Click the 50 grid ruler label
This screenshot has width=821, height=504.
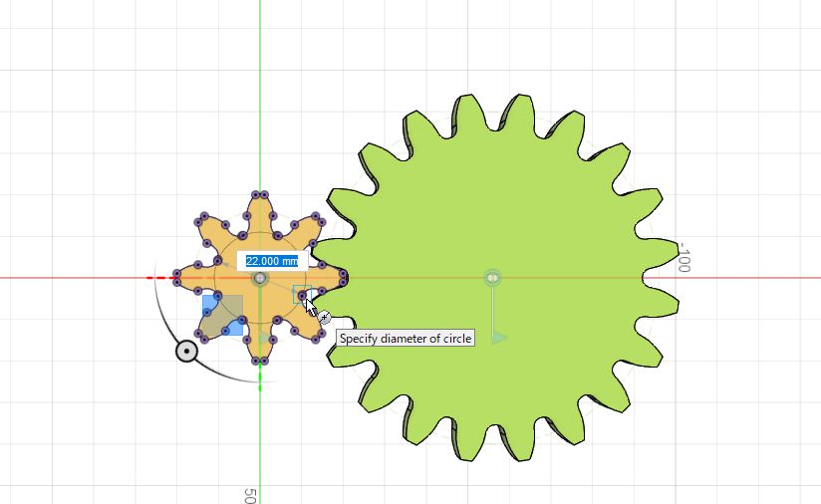pyautogui.click(x=250, y=496)
